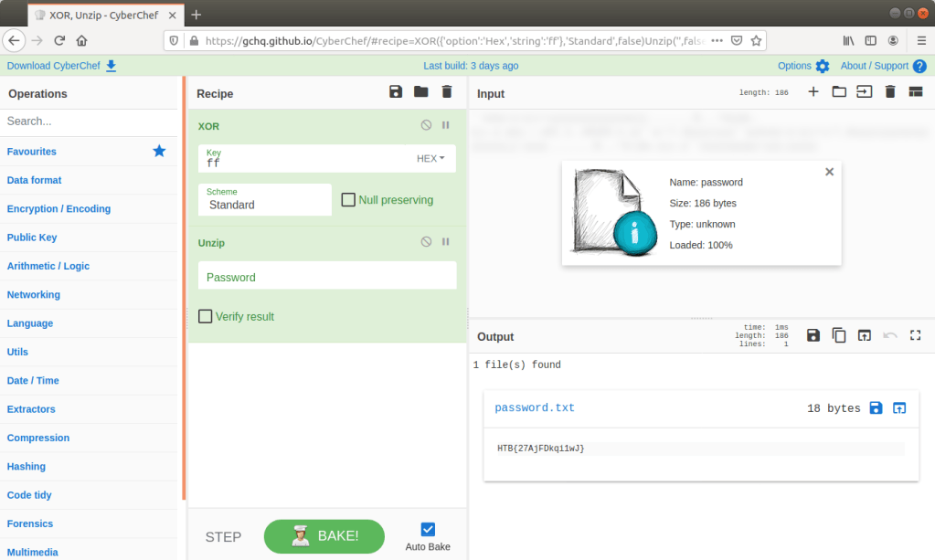This screenshot has height=560, width=935.
Task: Disable the XOR operation
Action: tap(426, 125)
